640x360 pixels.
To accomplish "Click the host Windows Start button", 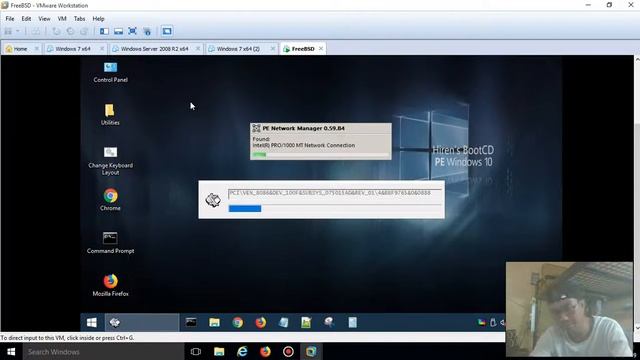I will click(11, 351).
